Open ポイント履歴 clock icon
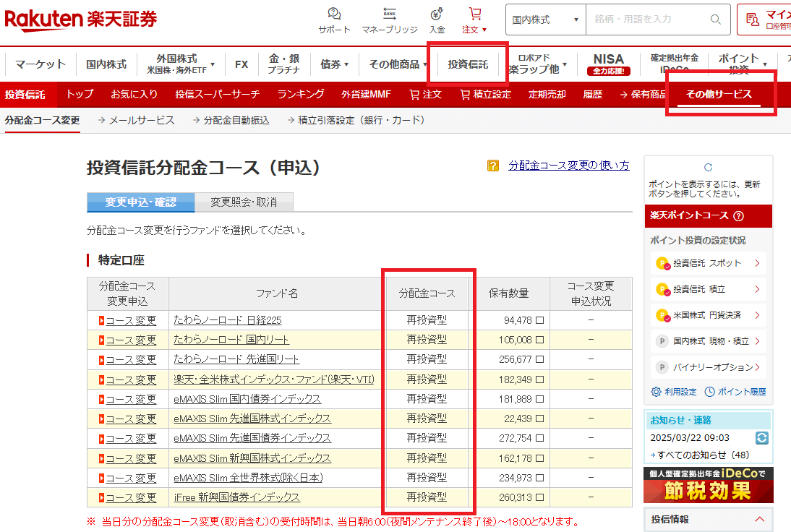Viewport: 791px width, 532px height. (709, 392)
